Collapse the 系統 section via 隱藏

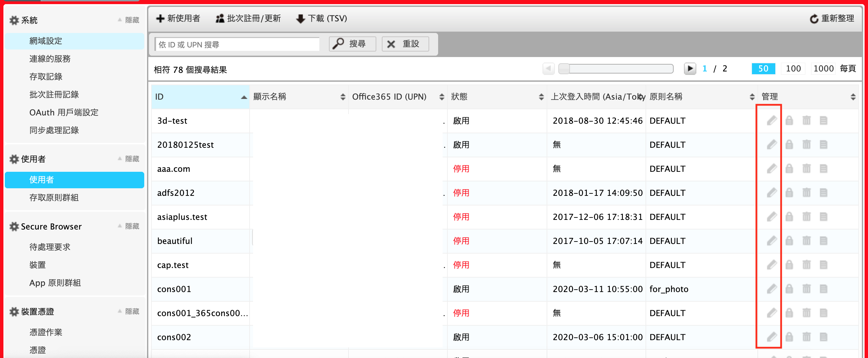coord(129,20)
